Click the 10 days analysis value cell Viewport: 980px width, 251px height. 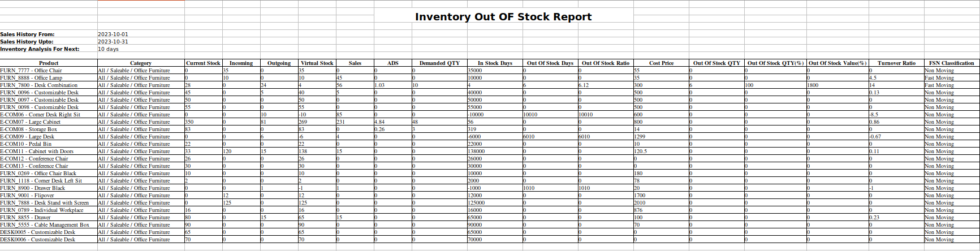(109, 49)
